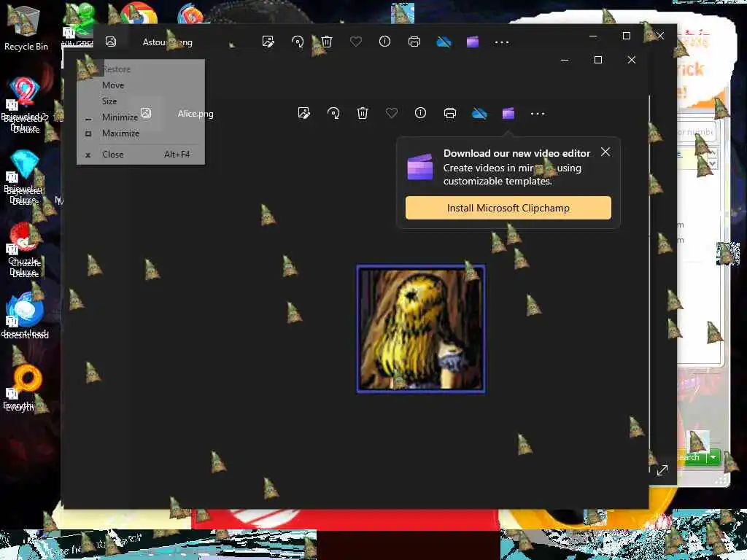Print the Alice.png image
The width and height of the screenshot is (747, 560).
pos(449,113)
